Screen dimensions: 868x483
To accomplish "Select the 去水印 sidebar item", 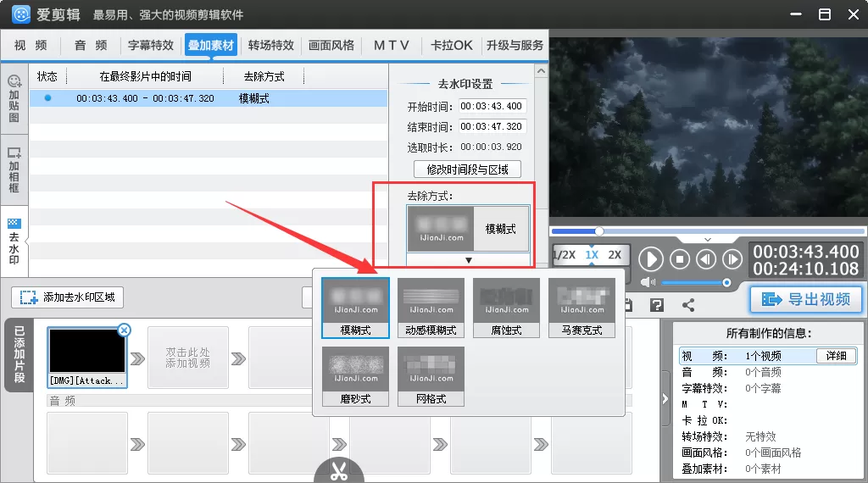I will point(14,241).
